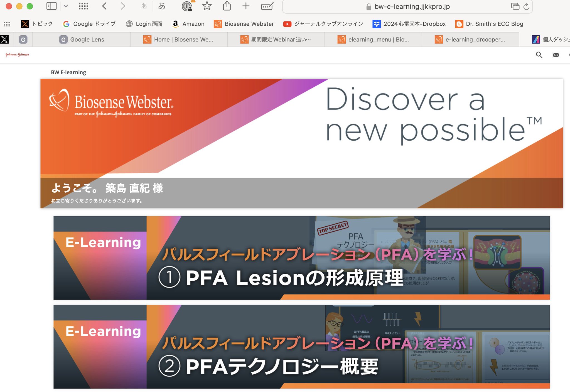
Task: Open ② PFAテクノロジー概要 course banner
Action: click(x=302, y=347)
